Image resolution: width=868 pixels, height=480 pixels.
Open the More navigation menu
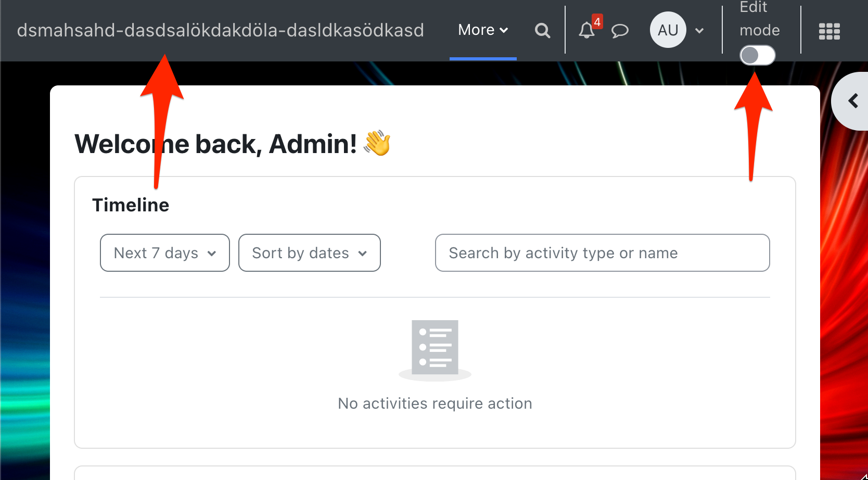click(482, 30)
